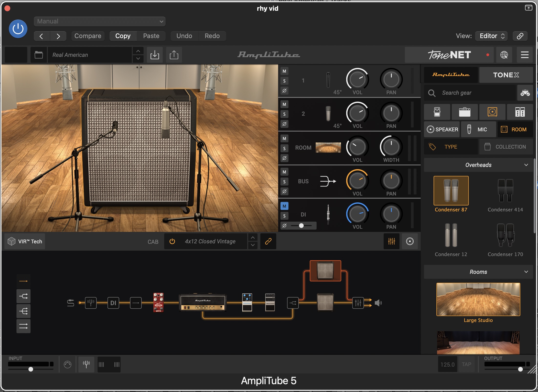The image size is (538, 392).
Task: Select the Condenser 414 overhead mics
Action: [x=505, y=194]
